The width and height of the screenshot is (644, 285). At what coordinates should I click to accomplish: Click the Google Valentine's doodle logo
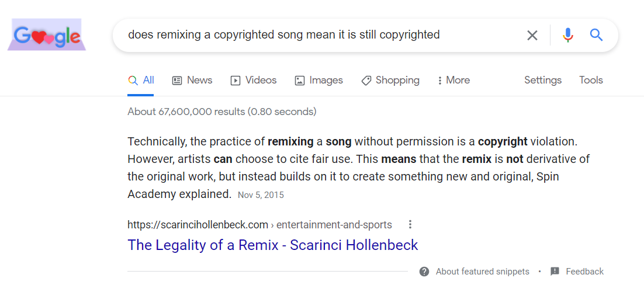click(x=47, y=35)
